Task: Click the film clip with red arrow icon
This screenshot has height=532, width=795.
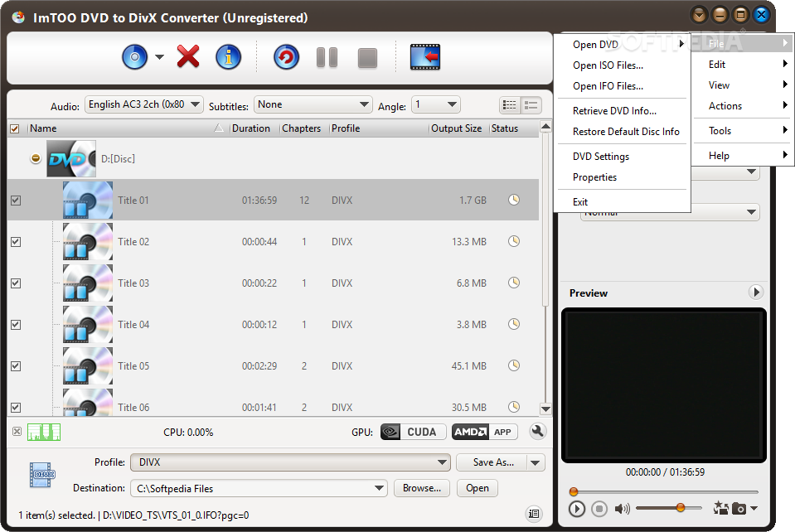Action: pos(425,56)
